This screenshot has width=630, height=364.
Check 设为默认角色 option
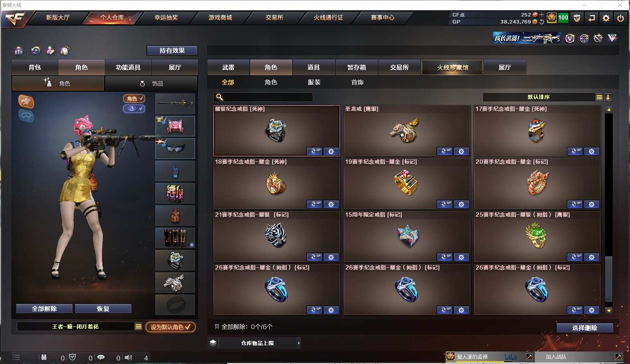coord(171,327)
